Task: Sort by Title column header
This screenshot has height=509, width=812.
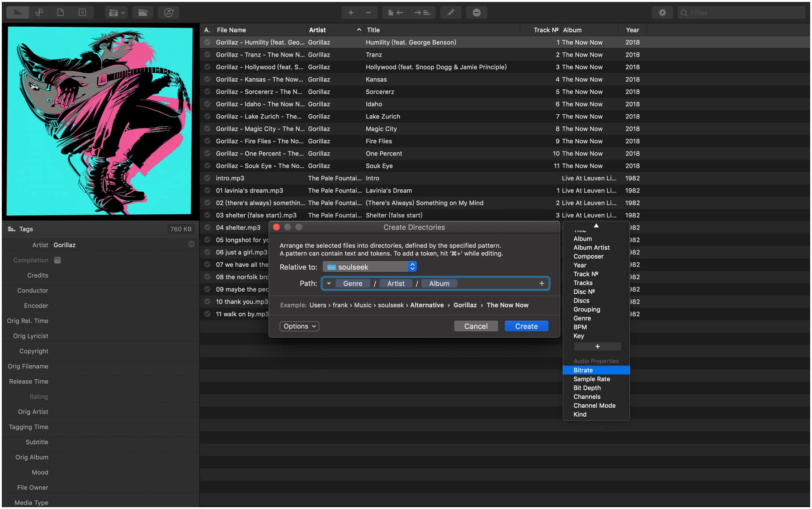Action: (x=443, y=30)
